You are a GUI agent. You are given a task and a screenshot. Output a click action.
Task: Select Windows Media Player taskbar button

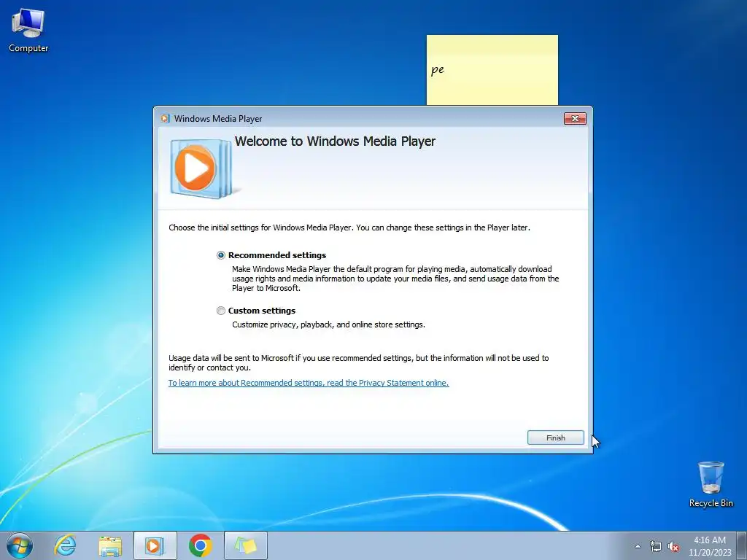[x=155, y=545]
